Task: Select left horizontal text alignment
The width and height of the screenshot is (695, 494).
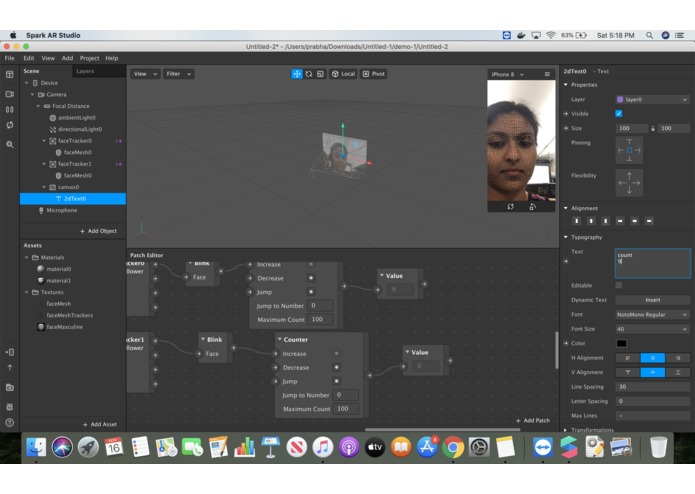Action: 628,358
